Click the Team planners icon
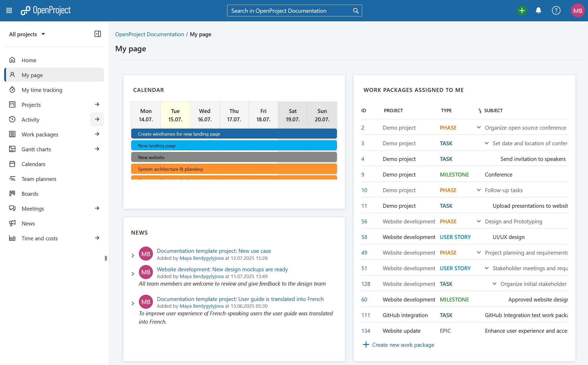Screen dimensions: 588x365 coord(12,179)
